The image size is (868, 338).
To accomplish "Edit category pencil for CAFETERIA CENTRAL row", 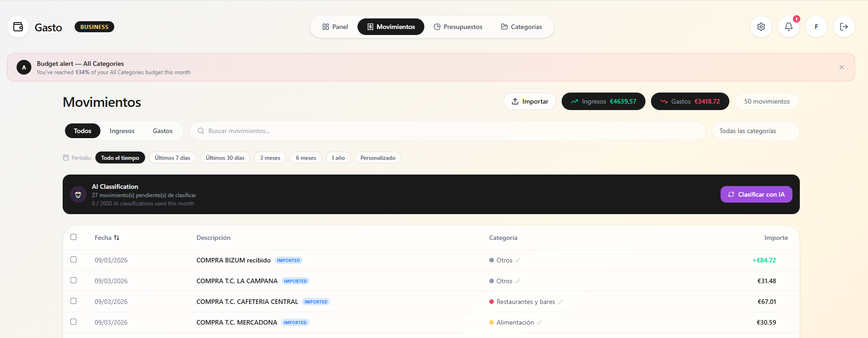I will point(560,302).
